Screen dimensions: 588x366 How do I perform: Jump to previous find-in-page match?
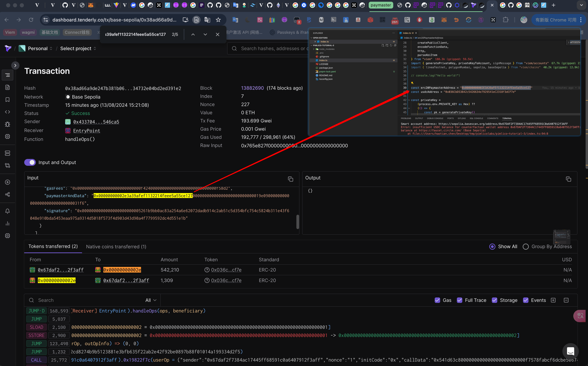pos(193,34)
